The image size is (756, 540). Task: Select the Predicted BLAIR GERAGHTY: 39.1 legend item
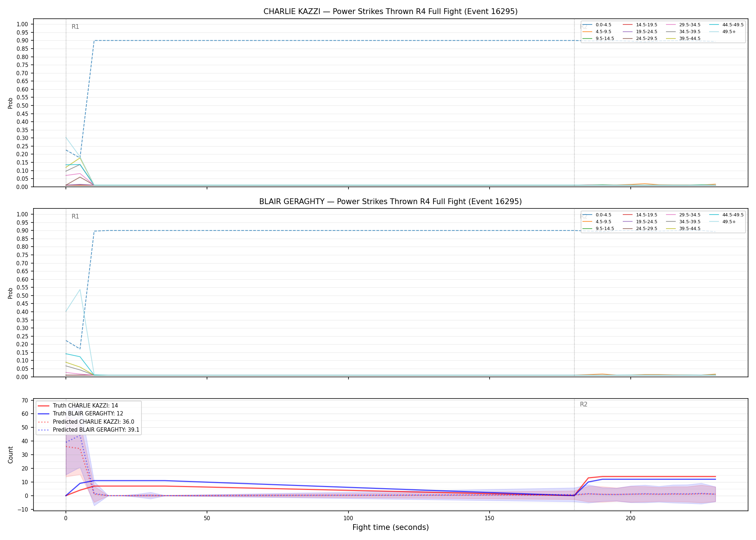coord(88,430)
